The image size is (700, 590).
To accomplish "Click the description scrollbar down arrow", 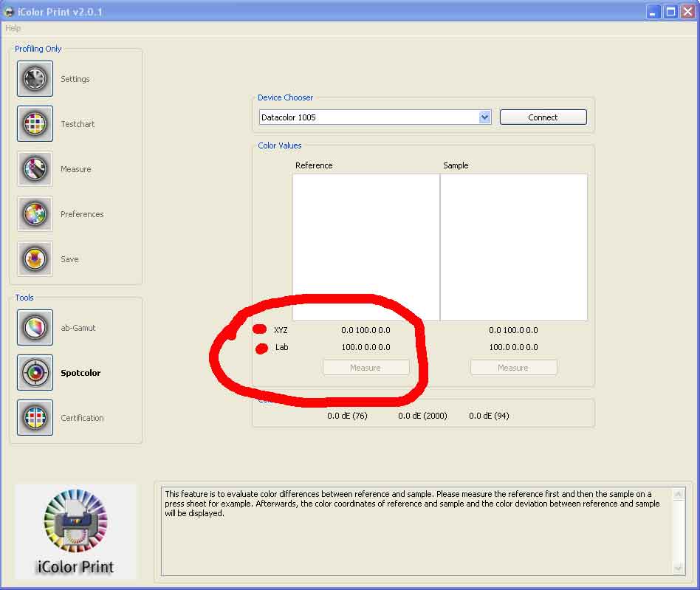I will coord(679,568).
